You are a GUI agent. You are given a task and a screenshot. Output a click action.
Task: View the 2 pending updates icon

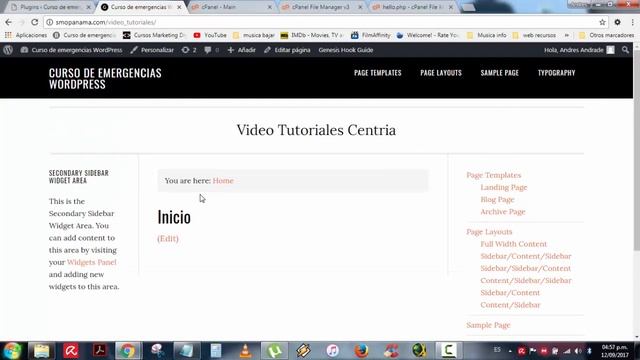click(x=189, y=50)
